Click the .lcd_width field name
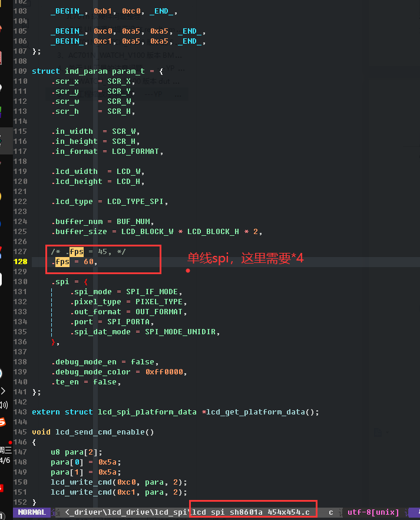This screenshot has width=420, height=520. pos(75,172)
